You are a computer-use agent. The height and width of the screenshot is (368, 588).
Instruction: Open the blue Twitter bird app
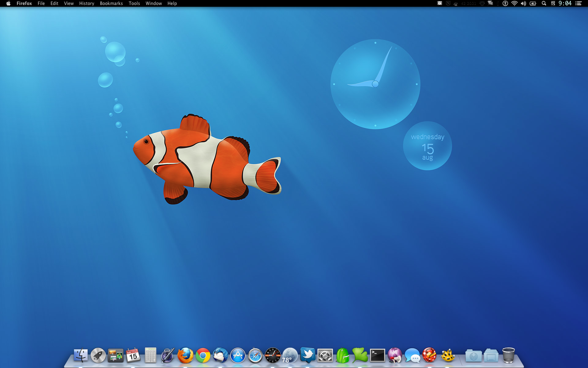[x=307, y=355]
